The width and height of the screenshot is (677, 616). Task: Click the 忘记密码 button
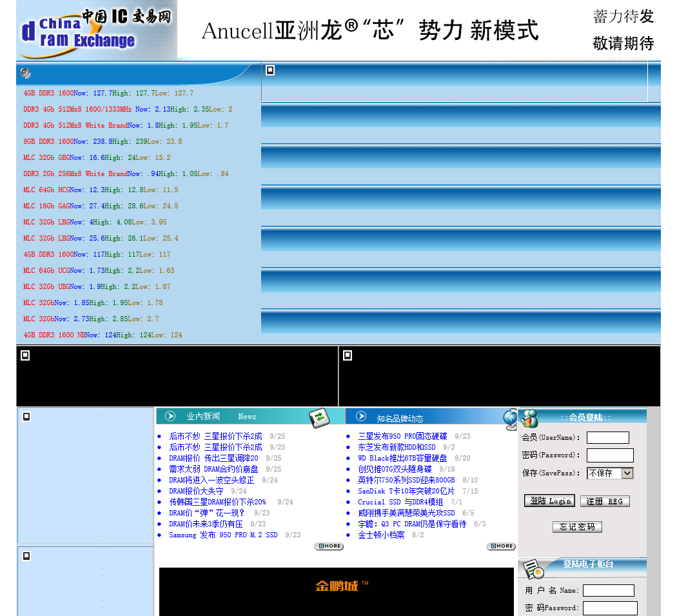577,526
